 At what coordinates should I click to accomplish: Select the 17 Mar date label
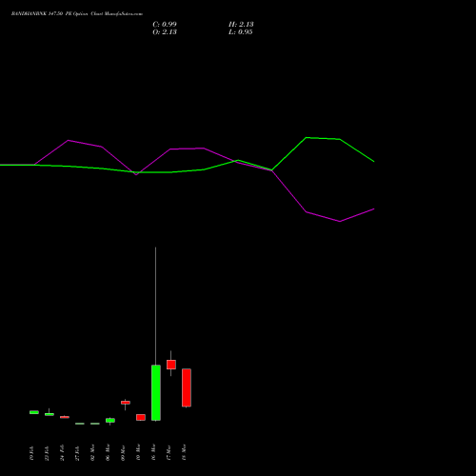(169, 452)
